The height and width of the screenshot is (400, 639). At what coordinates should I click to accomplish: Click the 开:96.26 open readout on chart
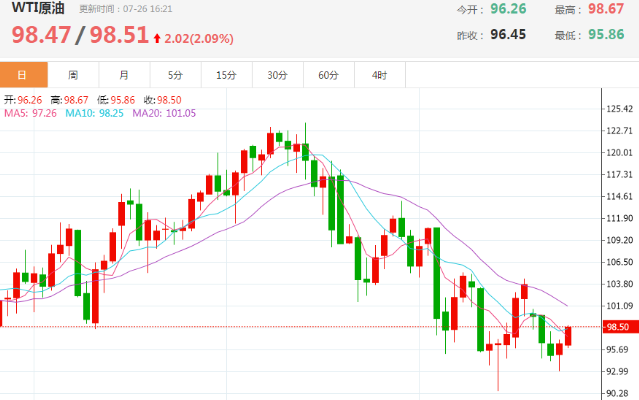tap(23, 100)
